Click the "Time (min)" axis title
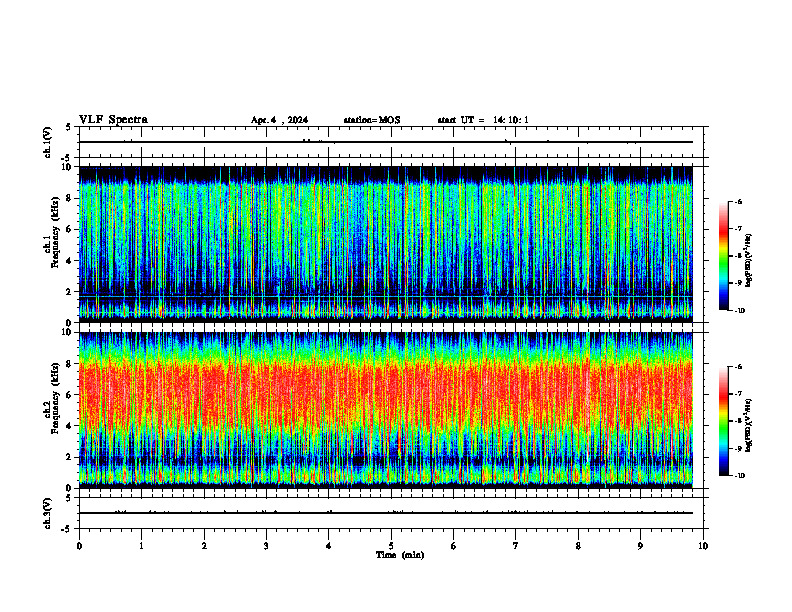The image size is (792, 612). coord(400,555)
